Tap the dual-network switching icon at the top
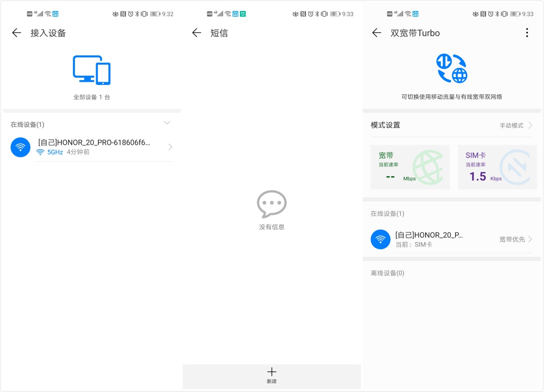 pos(451,69)
